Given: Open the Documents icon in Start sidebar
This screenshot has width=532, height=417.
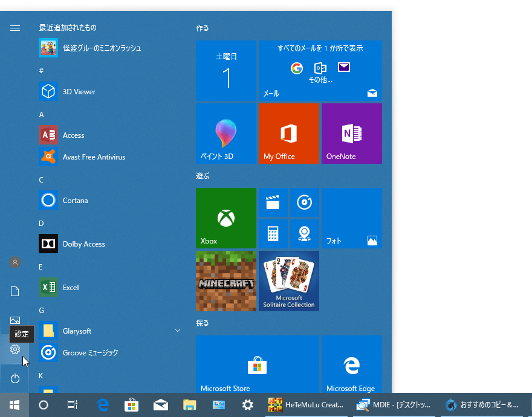Looking at the screenshot, I should pos(15,291).
